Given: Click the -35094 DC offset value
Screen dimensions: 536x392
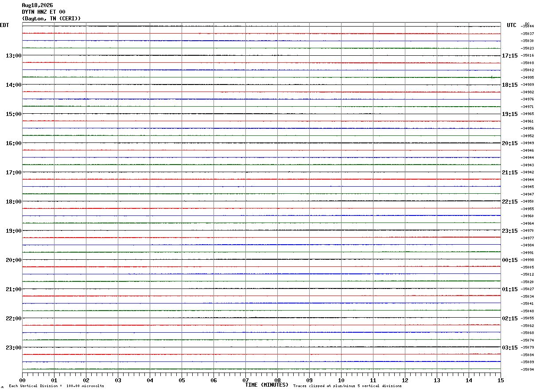Looking at the screenshot, I should (528, 369).
